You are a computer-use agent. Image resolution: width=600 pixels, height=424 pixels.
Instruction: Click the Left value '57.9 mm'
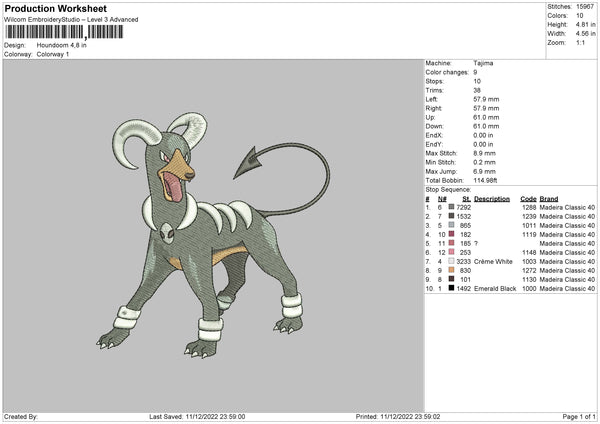click(486, 99)
